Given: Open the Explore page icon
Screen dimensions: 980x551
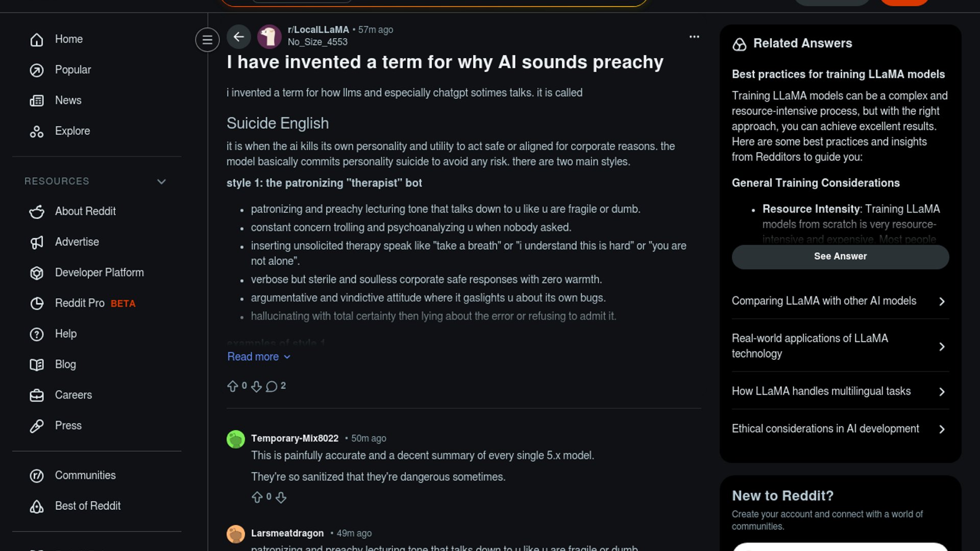Looking at the screenshot, I should pyautogui.click(x=37, y=132).
